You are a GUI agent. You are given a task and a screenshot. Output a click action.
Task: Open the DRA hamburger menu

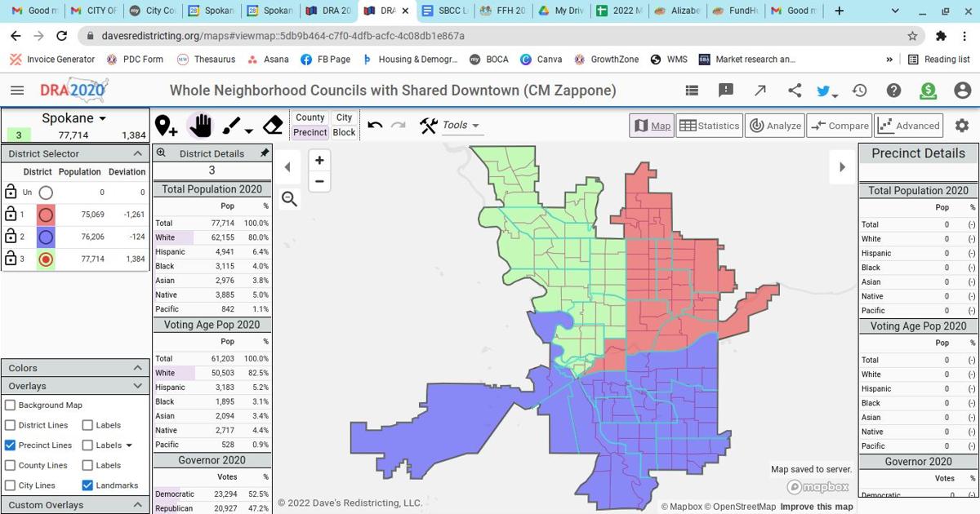16,91
